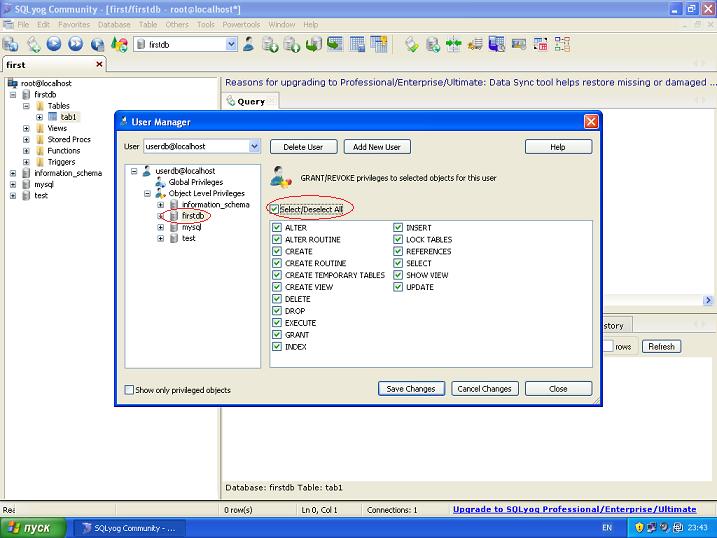Open the User dropdown in User Manager

click(x=254, y=146)
